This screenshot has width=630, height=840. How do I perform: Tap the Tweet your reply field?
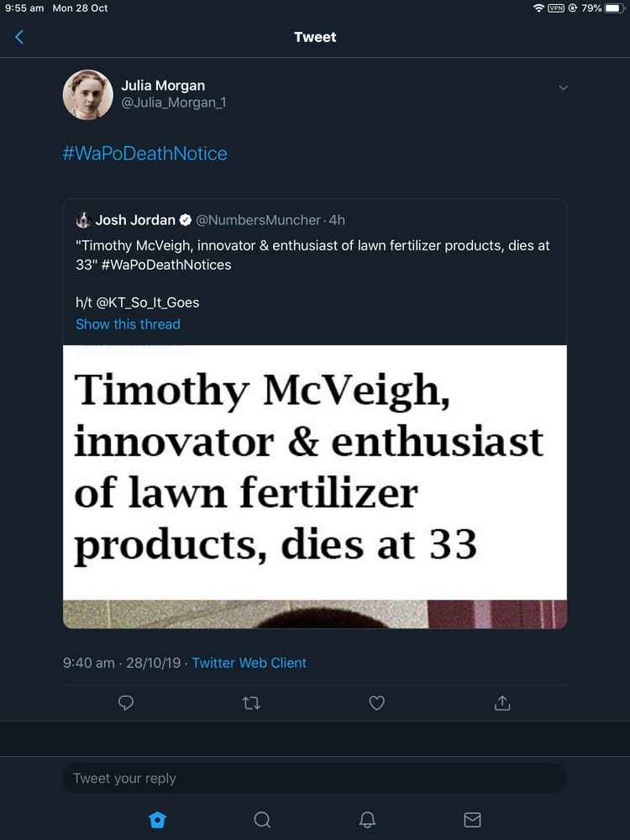click(314, 779)
